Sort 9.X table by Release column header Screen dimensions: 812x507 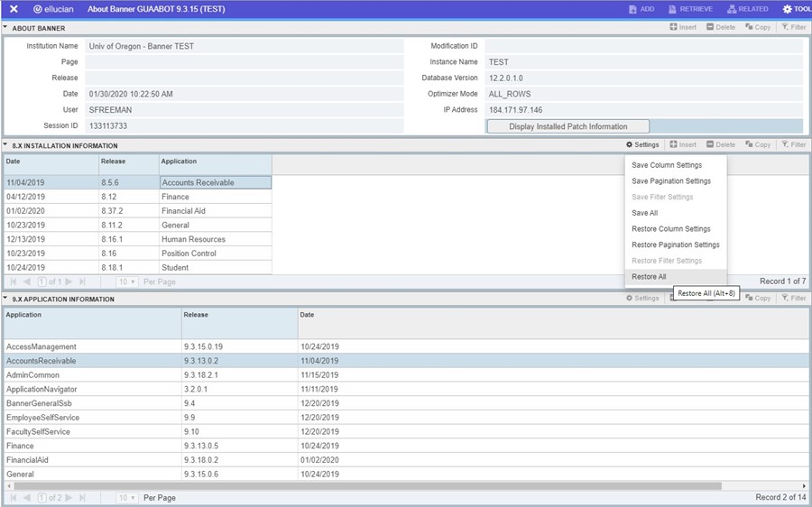(240, 323)
